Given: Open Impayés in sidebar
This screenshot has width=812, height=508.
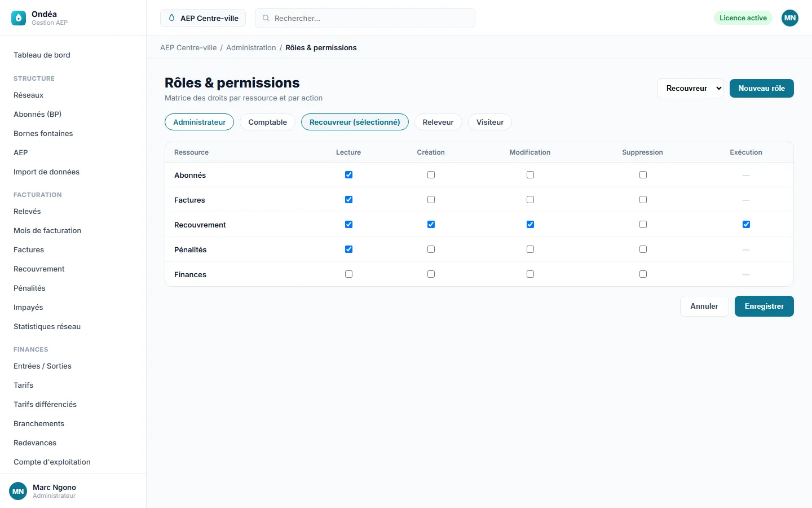Looking at the screenshot, I should click(73, 307).
